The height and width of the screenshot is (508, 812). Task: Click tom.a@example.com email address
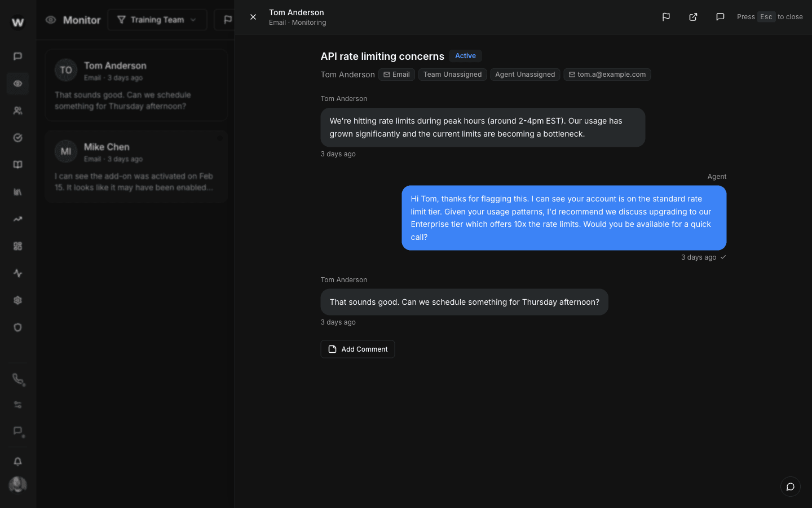point(607,74)
